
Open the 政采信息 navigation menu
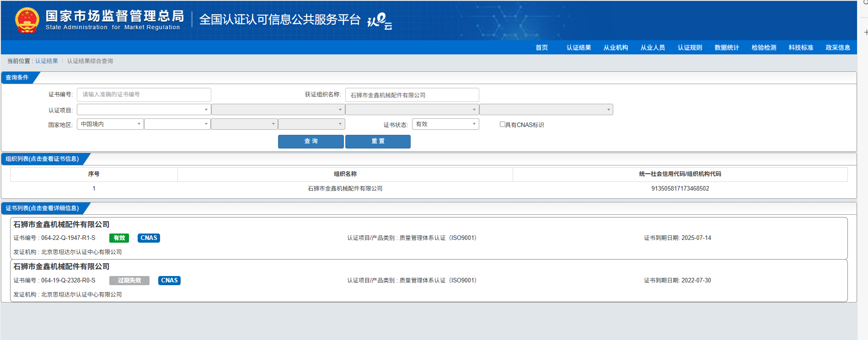point(838,48)
